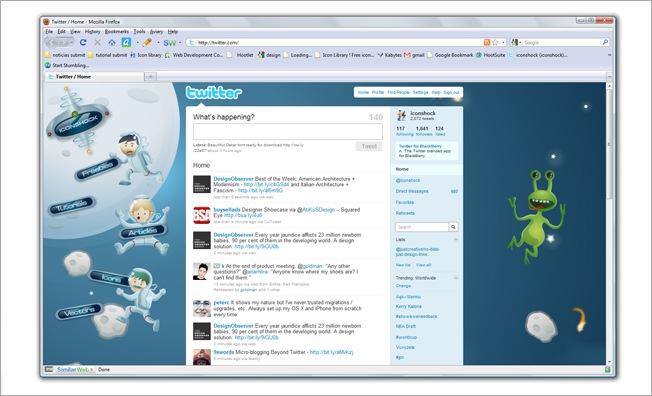
Task: Open the Aviary menu
Action: click(x=156, y=32)
